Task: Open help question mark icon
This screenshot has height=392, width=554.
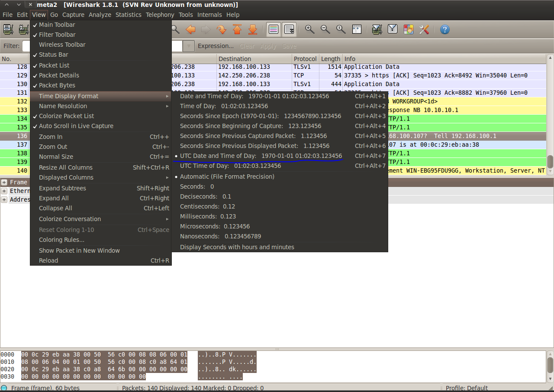Action: coord(444,29)
